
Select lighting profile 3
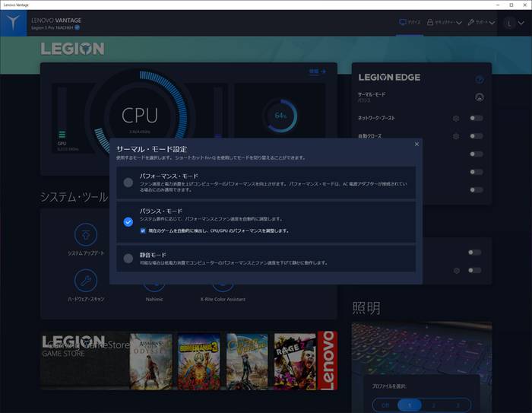[458, 405]
